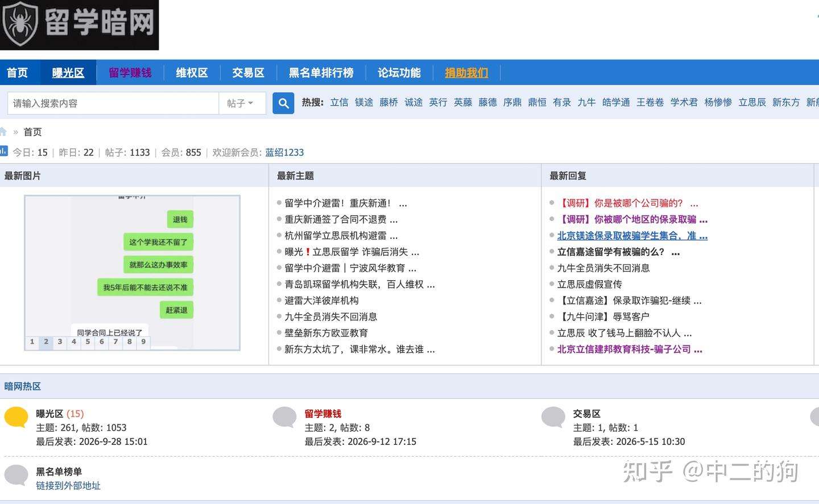Select slideshow page number 9
This screenshot has width=819, height=504.
[143, 342]
